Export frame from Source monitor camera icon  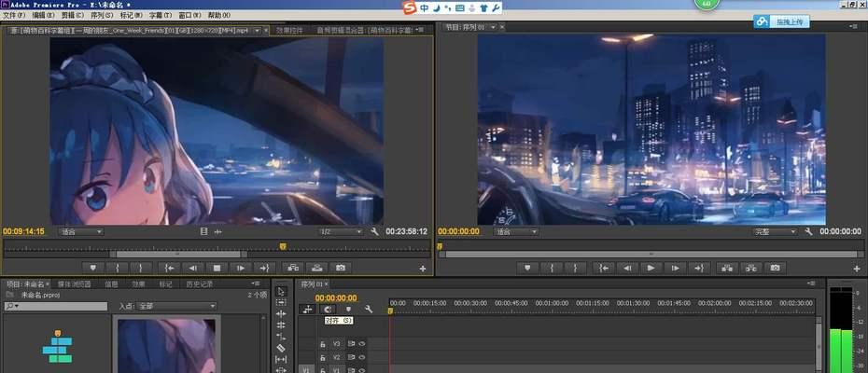point(341,268)
